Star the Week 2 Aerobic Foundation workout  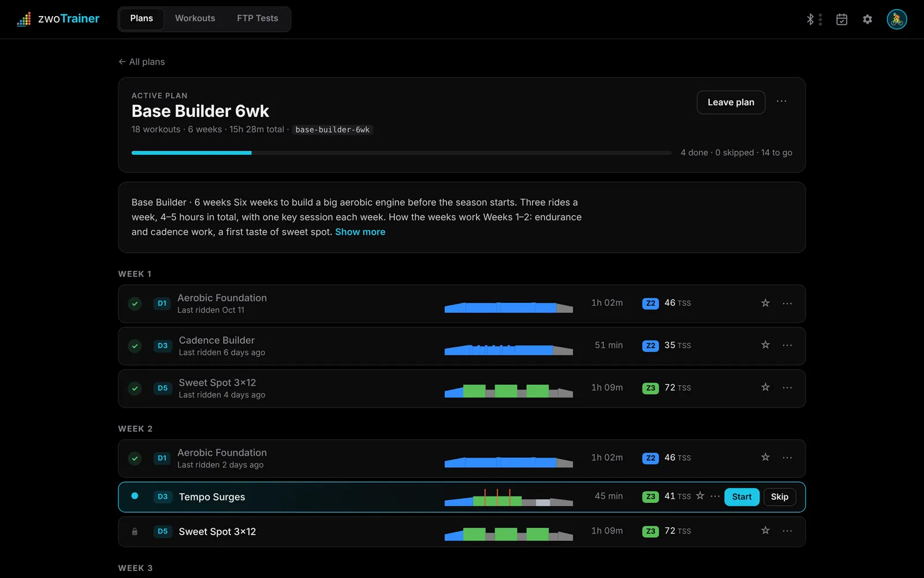765,457
